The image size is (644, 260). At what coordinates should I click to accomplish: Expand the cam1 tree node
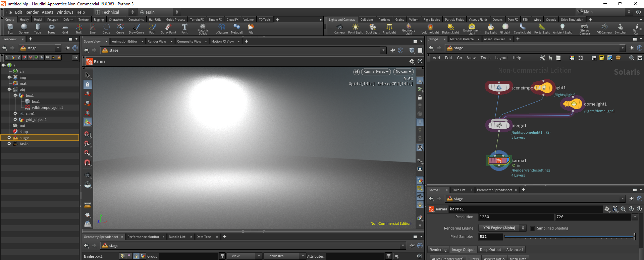point(15,114)
